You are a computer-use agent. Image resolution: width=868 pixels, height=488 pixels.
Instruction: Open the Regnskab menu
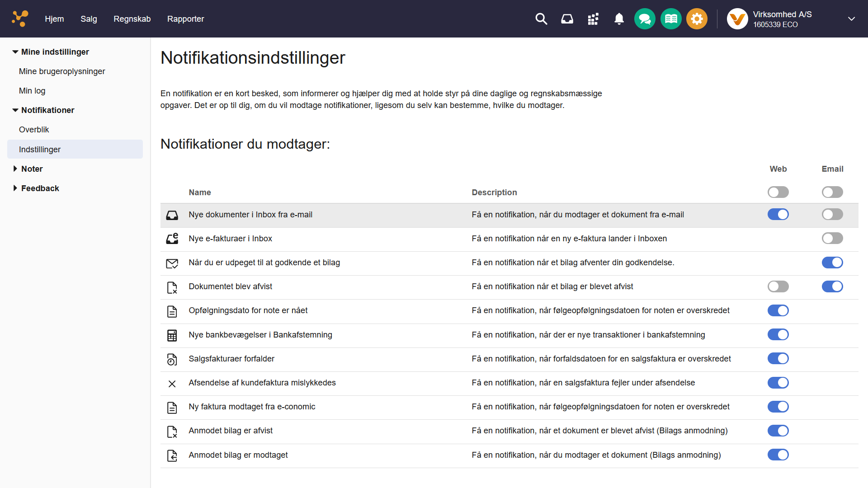tap(132, 19)
